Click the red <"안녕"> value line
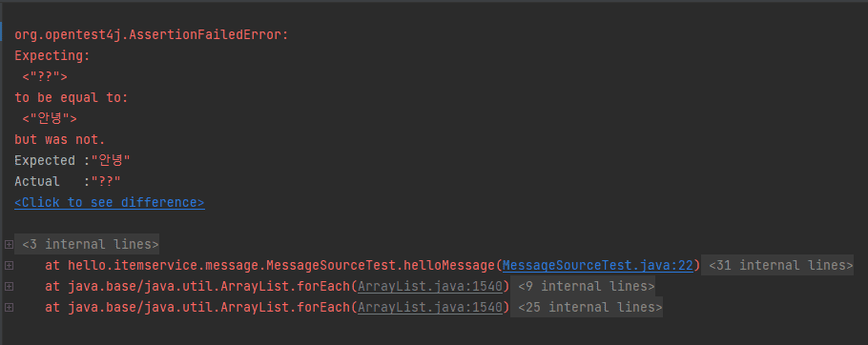 point(50,118)
